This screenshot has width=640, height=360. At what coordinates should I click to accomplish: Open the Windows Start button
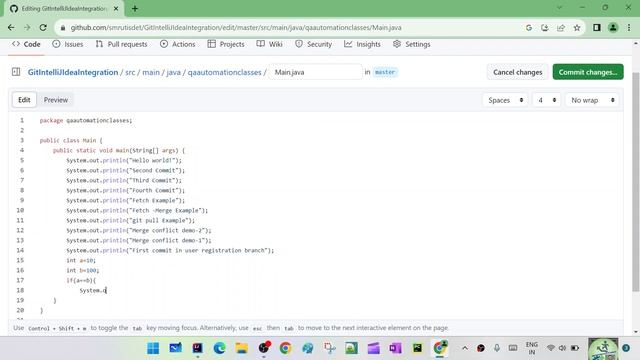point(153,348)
